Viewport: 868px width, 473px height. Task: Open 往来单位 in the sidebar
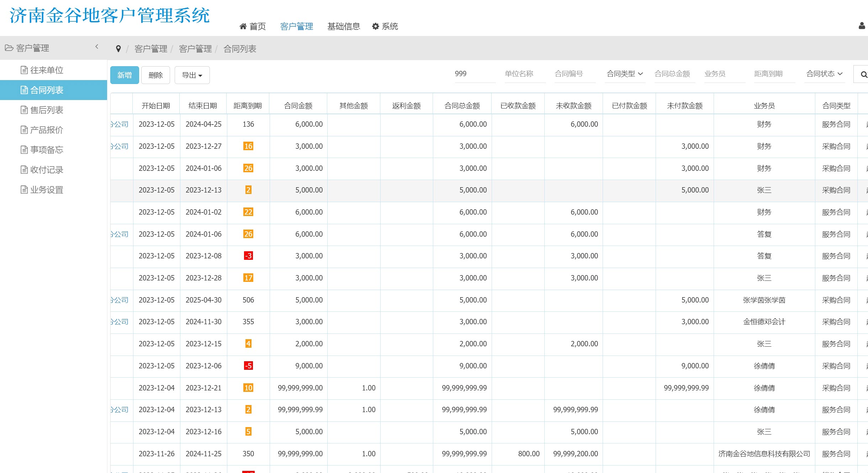coord(53,70)
